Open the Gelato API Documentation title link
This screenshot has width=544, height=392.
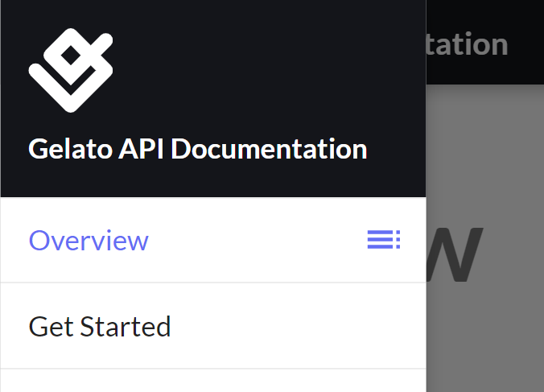tap(198, 149)
